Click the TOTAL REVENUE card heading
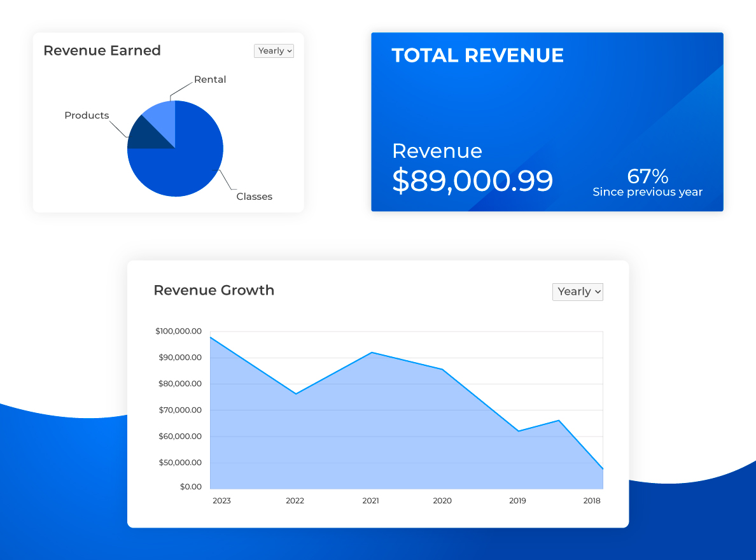The image size is (756, 560). point(477,55)
